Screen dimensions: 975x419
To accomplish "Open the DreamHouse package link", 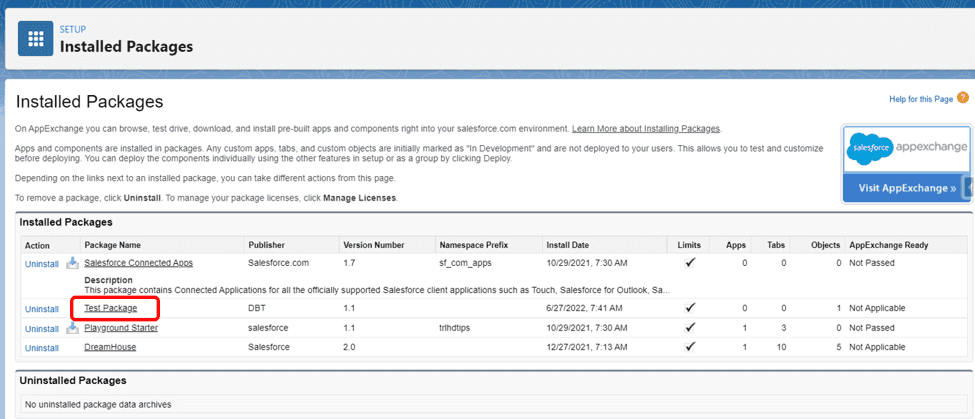I will pyautogui.click(x=110, y=347).
